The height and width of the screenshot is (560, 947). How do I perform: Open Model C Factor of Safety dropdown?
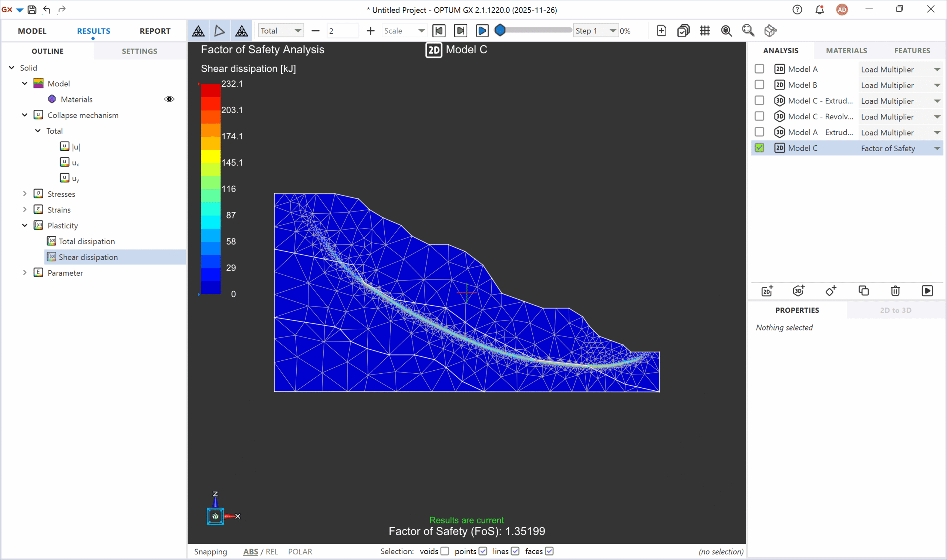(x=937, y=148)
